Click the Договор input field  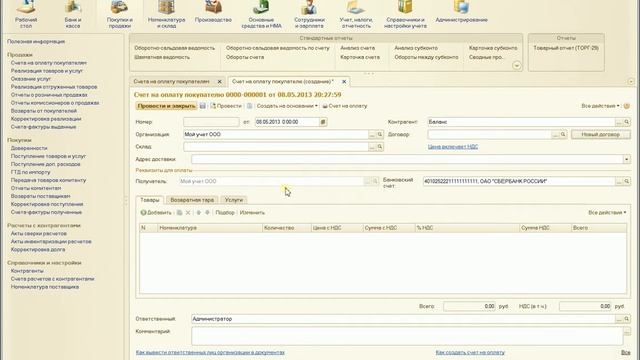[x=489, y=134]
